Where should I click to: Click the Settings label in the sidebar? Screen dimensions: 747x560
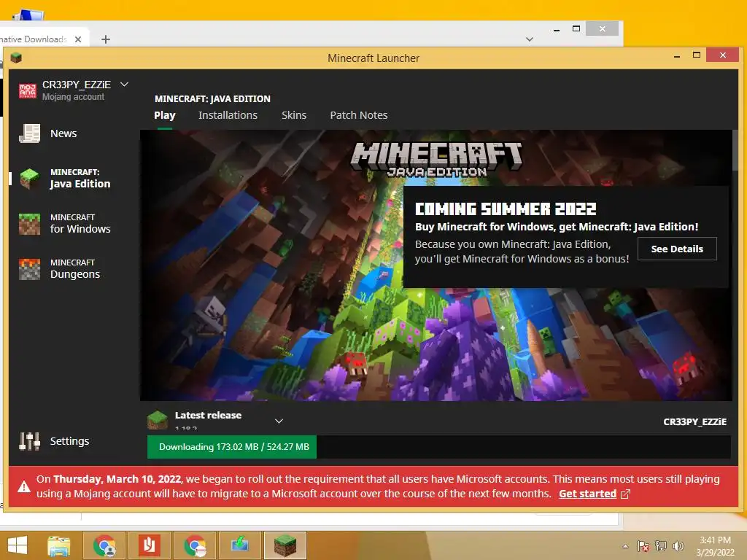point(69,441)
